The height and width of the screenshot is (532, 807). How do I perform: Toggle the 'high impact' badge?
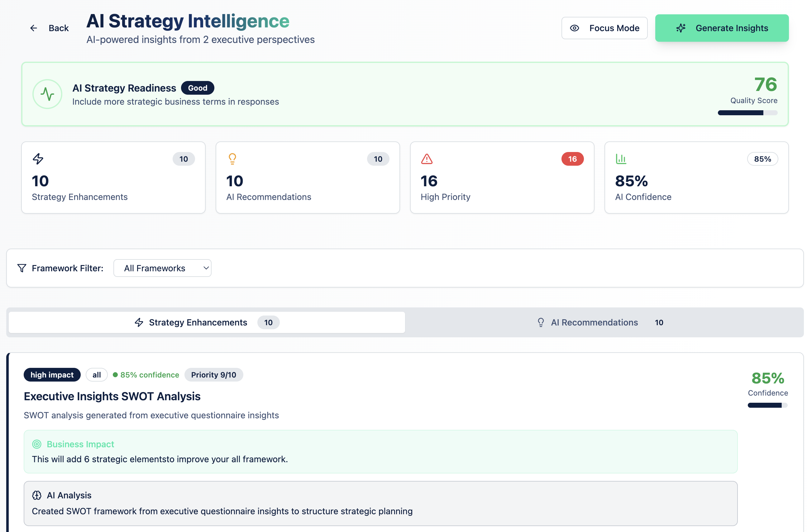click(x=52, y=375)
